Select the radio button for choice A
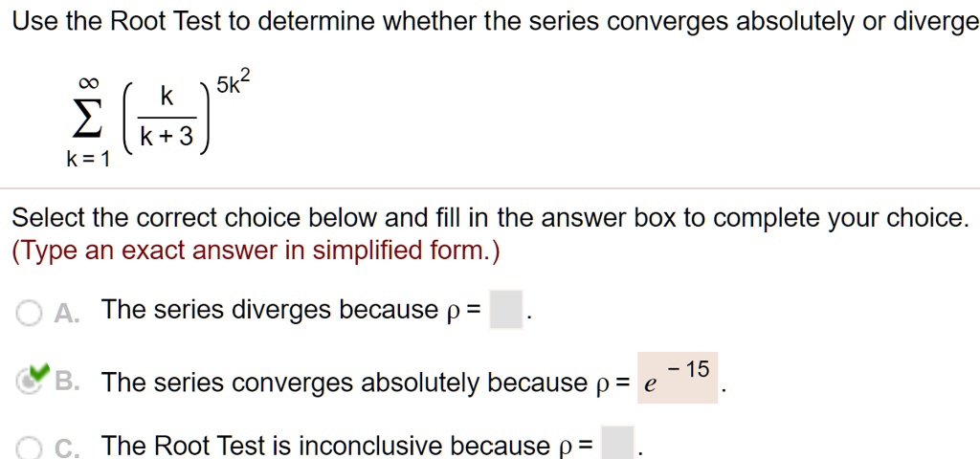The height and width of the screenshot is (459, 980). click(28, 313)
